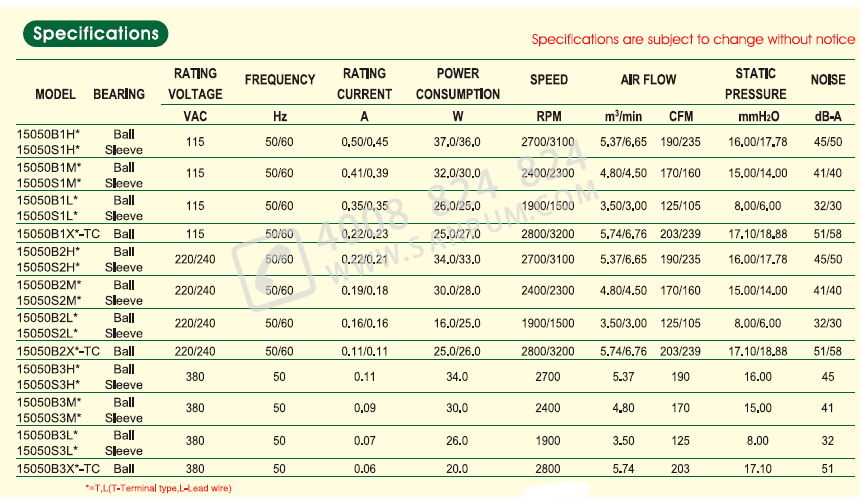
Task: Click the red change-without-notice disclaimer text
Action: 692,40
